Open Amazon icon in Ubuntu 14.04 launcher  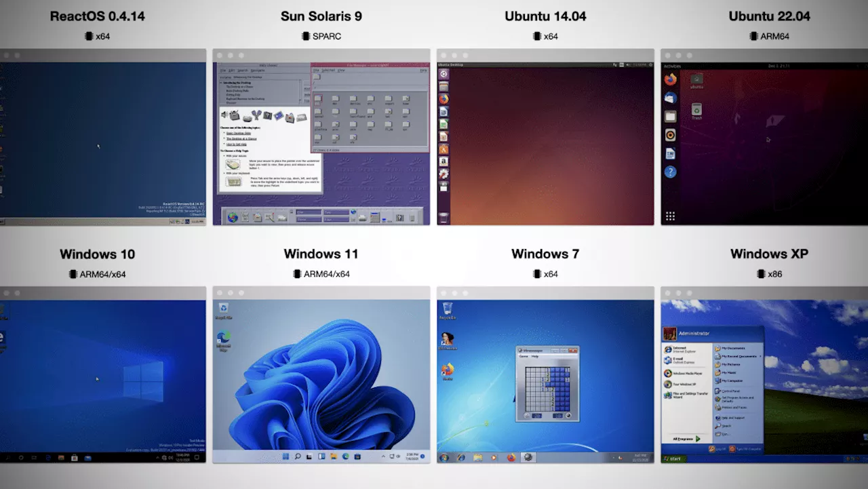click(443, 161)
